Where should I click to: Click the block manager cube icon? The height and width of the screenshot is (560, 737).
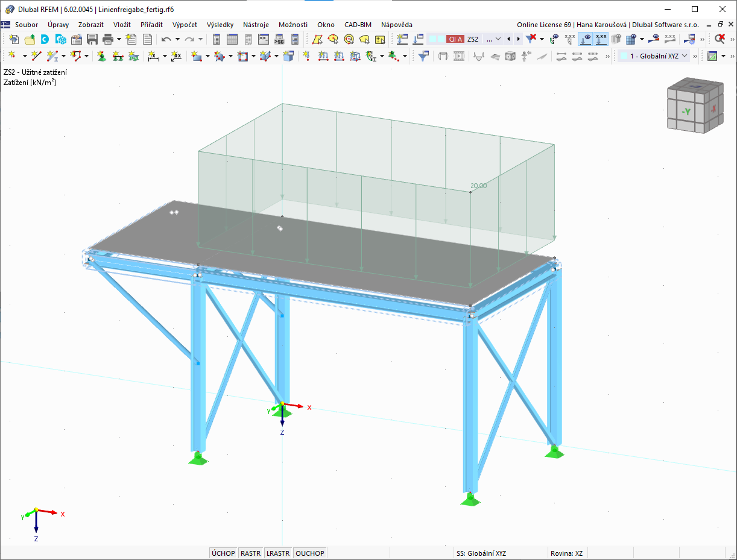[60, 39]
